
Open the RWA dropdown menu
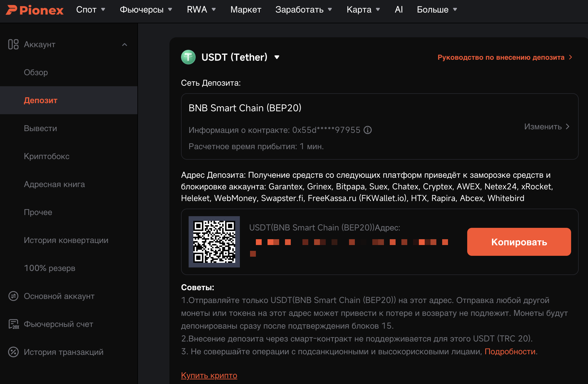tap(201, 10)
